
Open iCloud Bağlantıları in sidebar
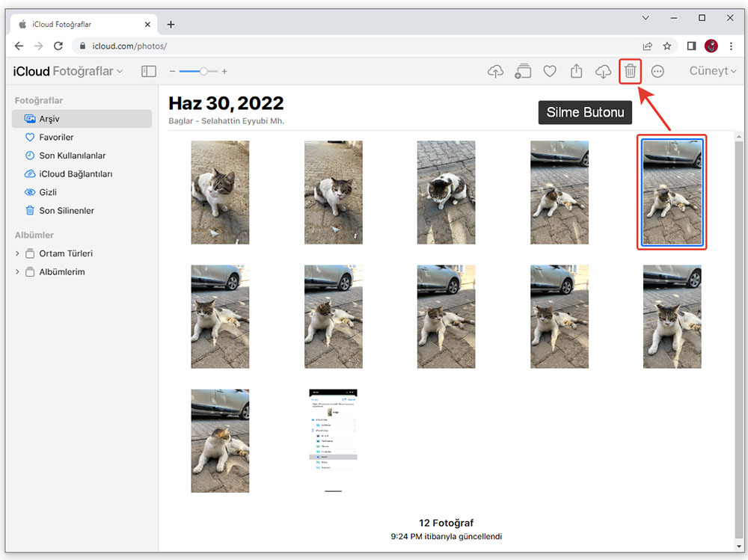pyautogui.click(x=76, y=174)
